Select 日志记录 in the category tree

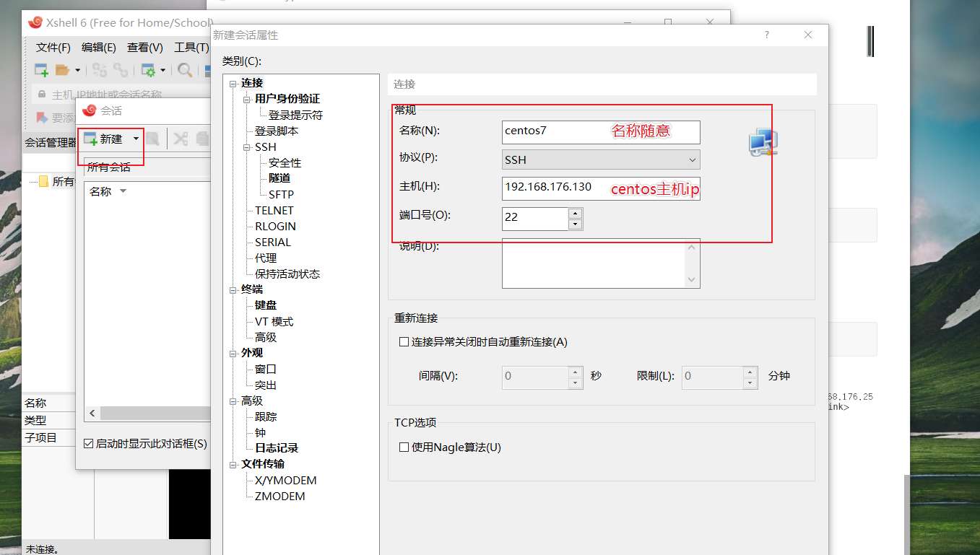[277, 448]
